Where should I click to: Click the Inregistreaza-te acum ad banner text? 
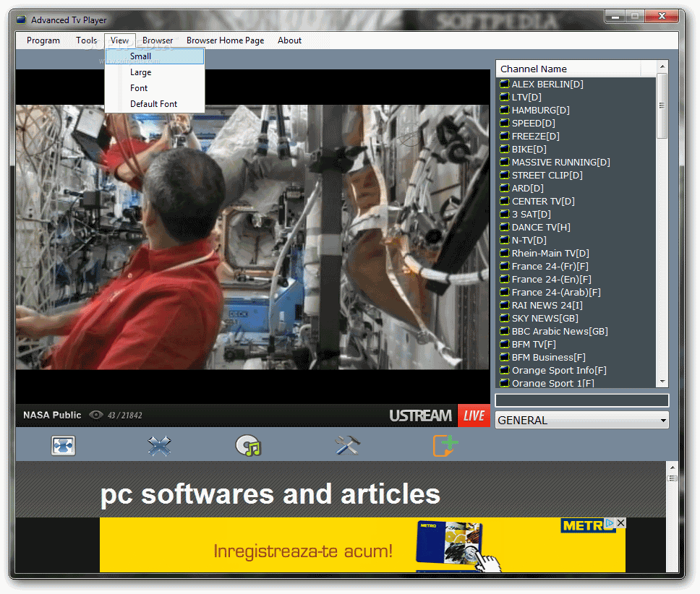pos(303,551)
